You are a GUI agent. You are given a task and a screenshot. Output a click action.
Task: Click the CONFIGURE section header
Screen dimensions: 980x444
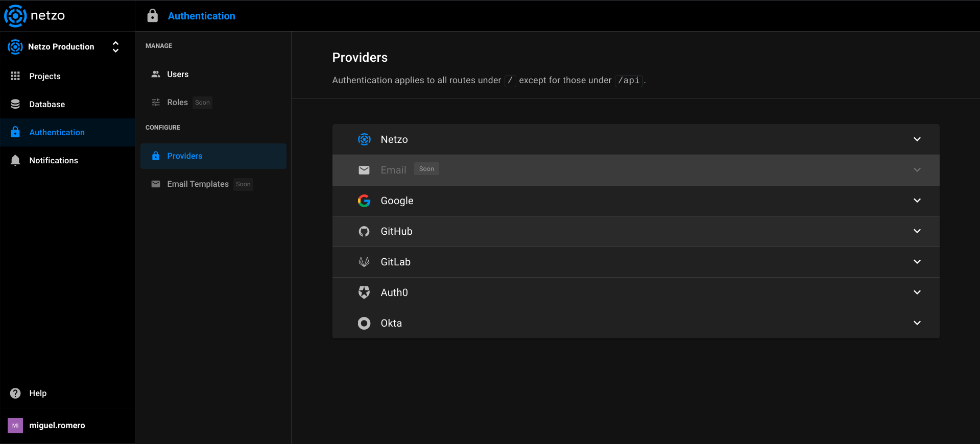click(163, 128)
